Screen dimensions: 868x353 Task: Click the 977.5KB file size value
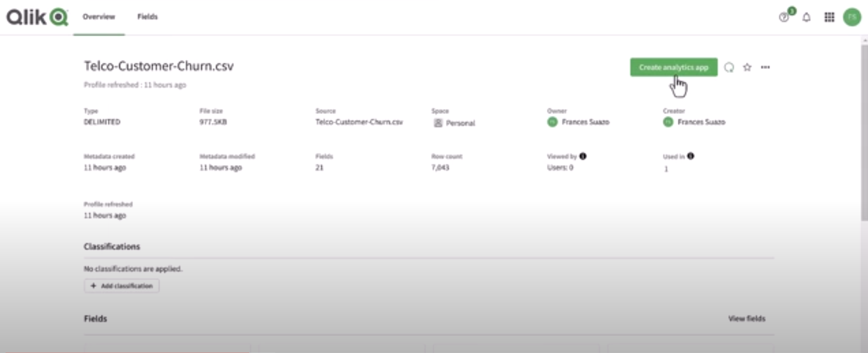point(213,122)
